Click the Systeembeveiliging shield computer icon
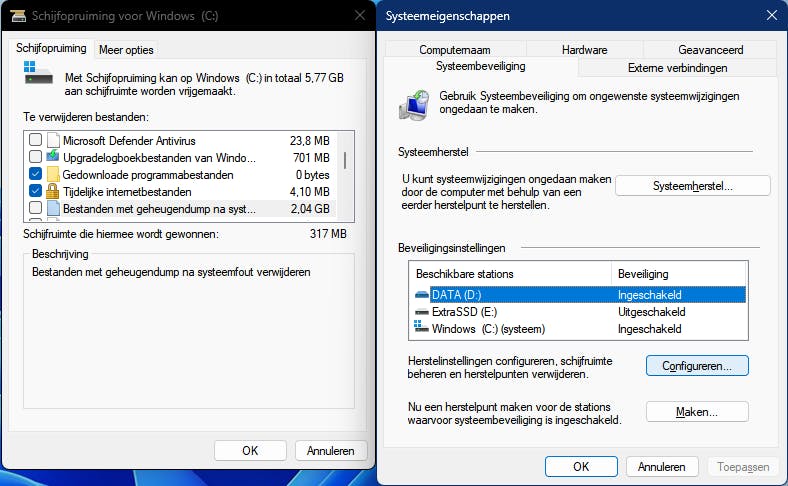The height and width of the screenshot is (486, 788). point(415,105)
